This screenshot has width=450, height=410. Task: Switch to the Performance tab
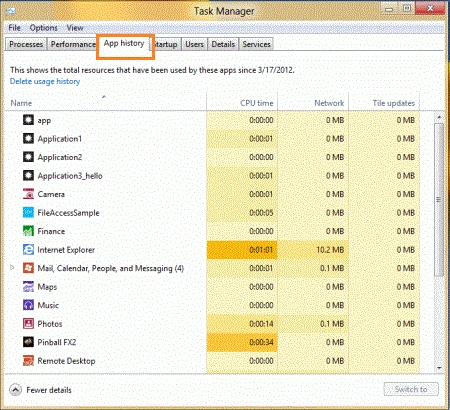73,44
